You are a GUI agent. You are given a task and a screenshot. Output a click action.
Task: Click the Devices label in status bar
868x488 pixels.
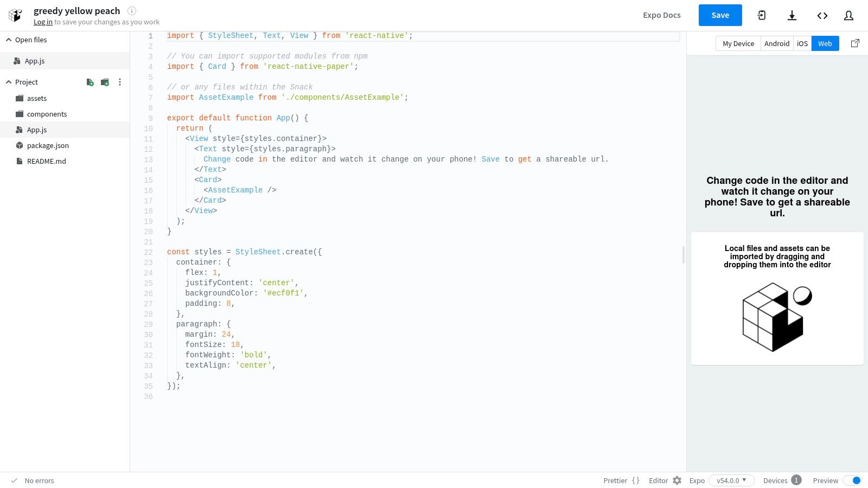coord(775,480)
